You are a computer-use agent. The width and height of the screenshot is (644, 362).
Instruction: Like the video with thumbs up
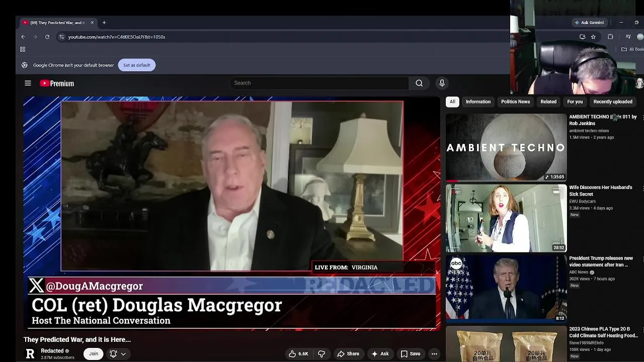pyautogui.click(x=298, y=354)
